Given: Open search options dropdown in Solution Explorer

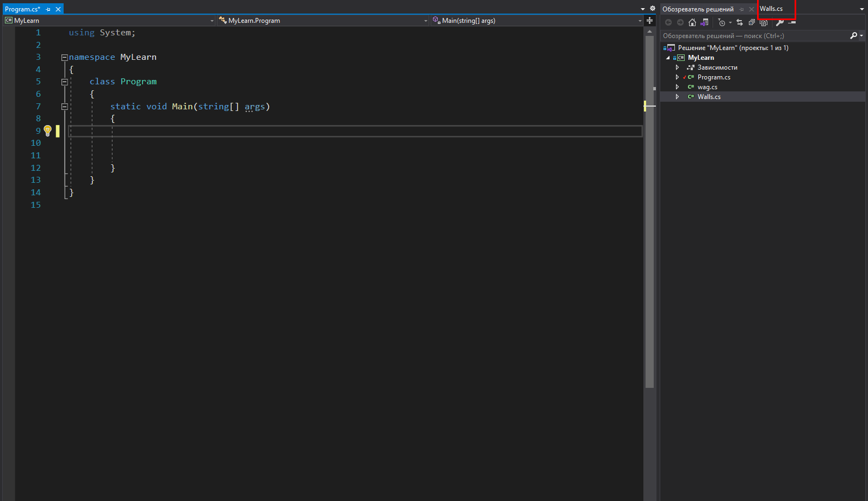Looking at the screenshot, I should pos(861,35).
